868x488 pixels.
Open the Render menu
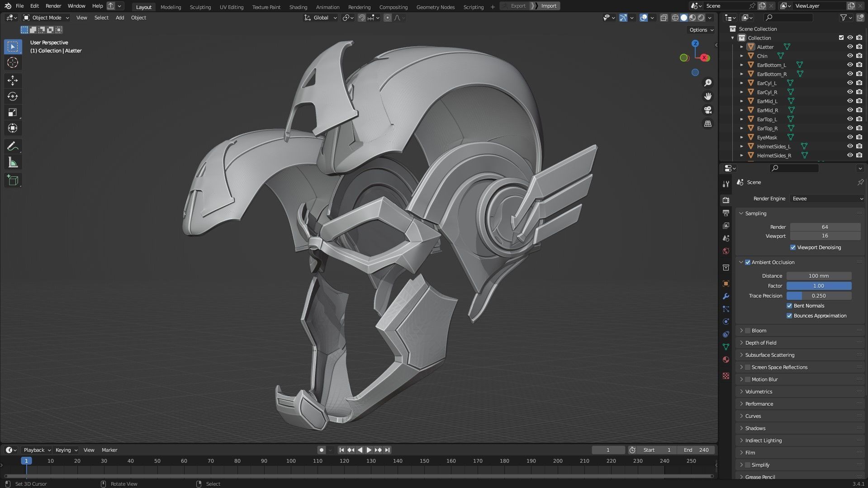53,6
